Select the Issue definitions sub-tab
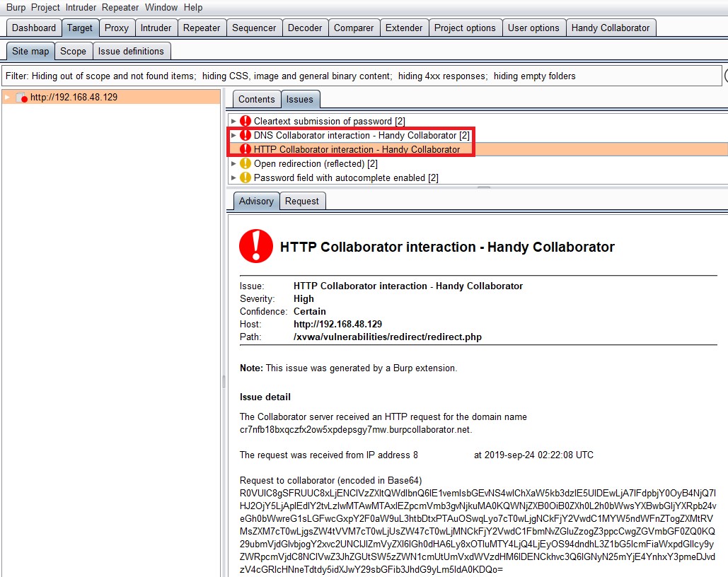This screenshot has height=577, width=728. pyautogui.click(x=131, y=51)
